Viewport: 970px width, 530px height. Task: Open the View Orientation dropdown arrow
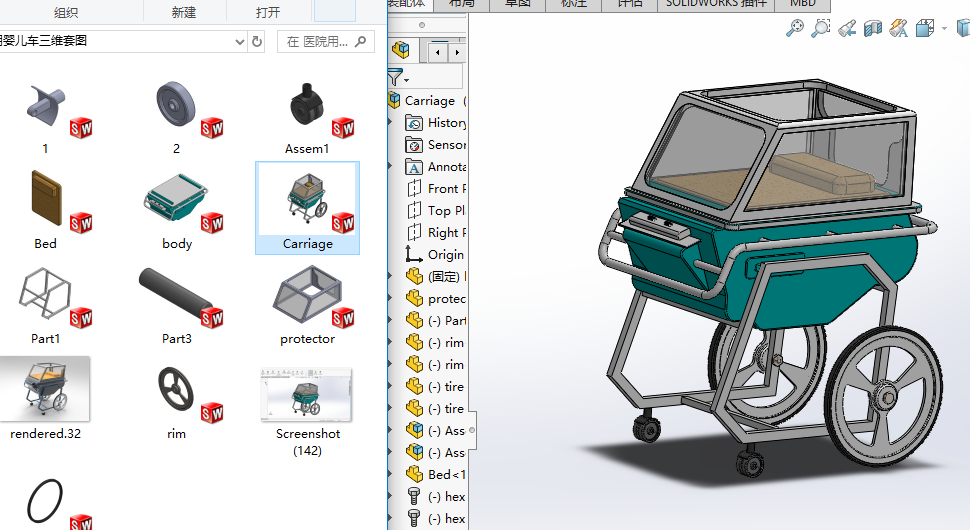pyautogui.click(x=945, y=28)
